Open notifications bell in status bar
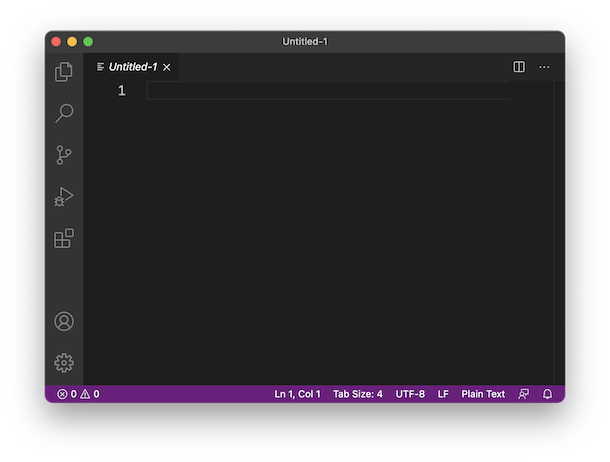Image resolution: width=610 pixels, height=462 pixels. [547, 394]
